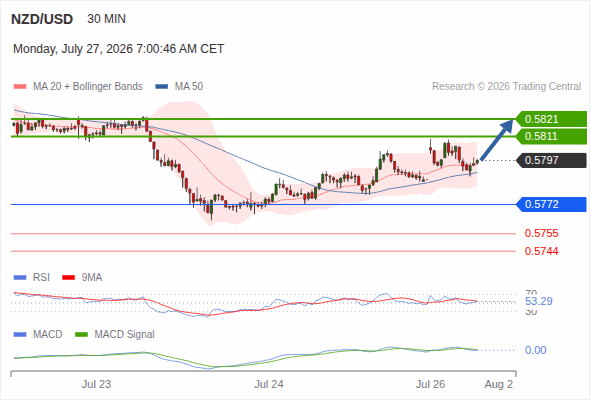Click the 'MACD' legend text
590x400 pixels.
click(x=48, y=335)
